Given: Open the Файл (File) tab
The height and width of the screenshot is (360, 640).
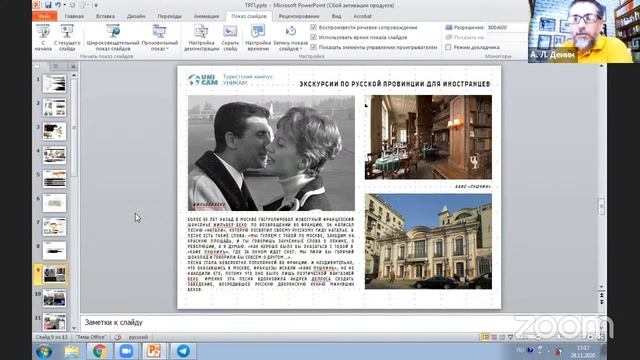Looking at the screenshot, I should click(44, 16).
